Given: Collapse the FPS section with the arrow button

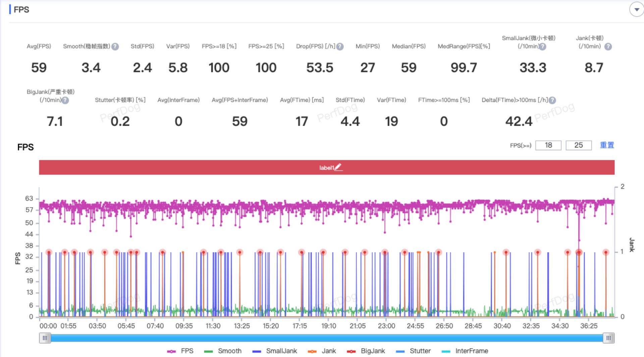Looking at the screenshot, I should (636, 10).
